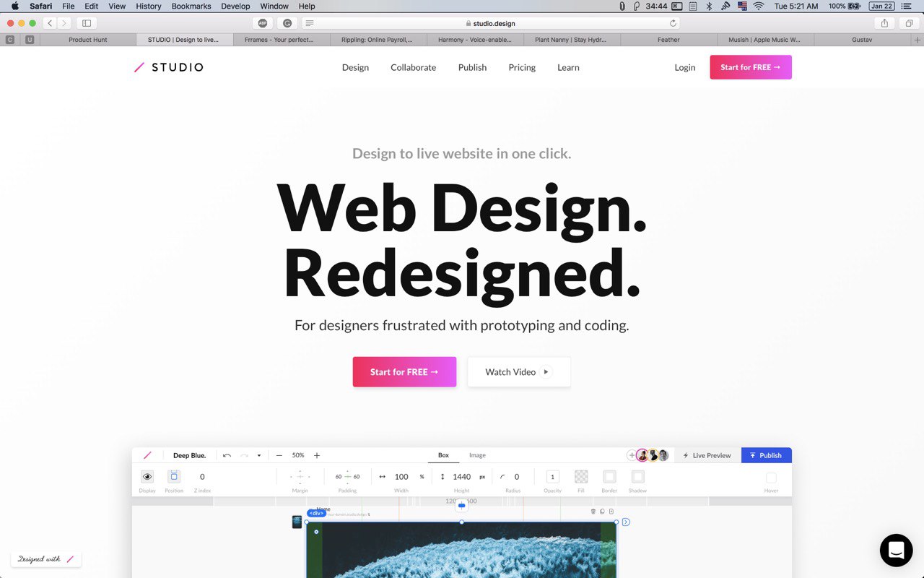This screenshot has width=924, height=578.
Task: Click Safari's back navigation arrow
Action: pos(50,23)
